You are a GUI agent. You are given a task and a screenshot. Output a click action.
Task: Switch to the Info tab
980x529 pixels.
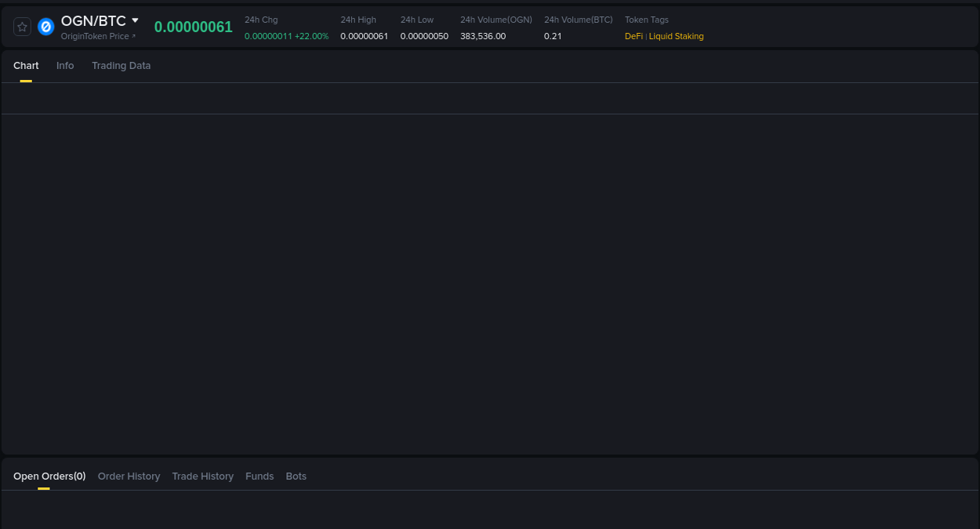point(65,66)
